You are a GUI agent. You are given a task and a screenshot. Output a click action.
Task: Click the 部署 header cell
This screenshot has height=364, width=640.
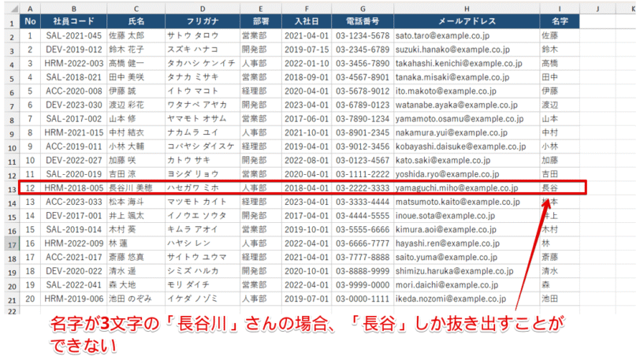coord(260,21)
